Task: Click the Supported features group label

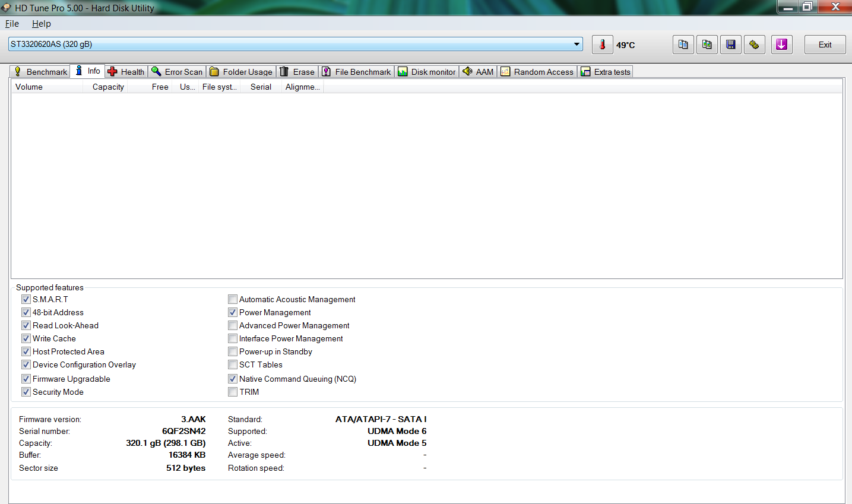Action: (x=50, y=287)
